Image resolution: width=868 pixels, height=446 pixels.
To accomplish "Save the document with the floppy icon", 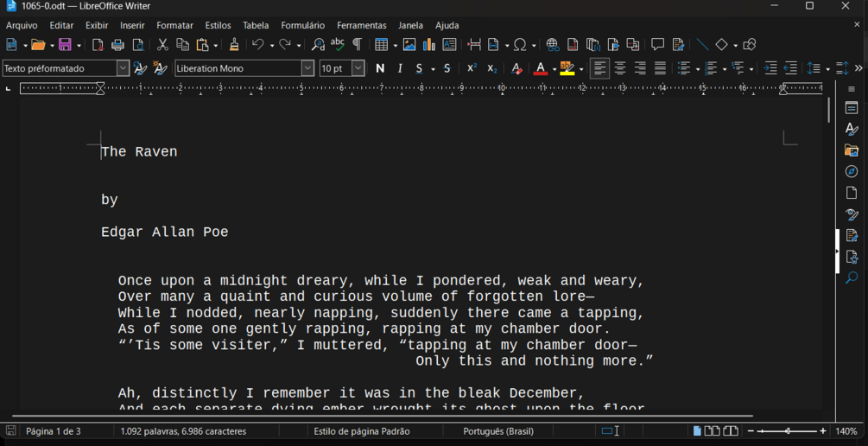I will click(x=66, y=45).
